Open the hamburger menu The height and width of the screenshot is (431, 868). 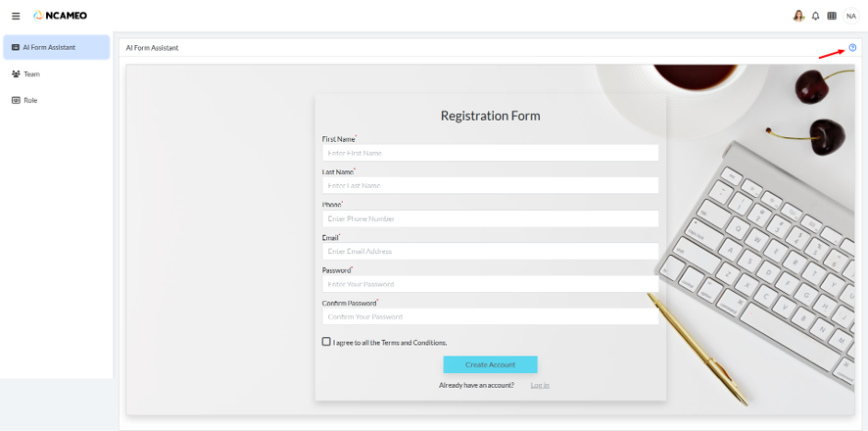pos(16,16)
